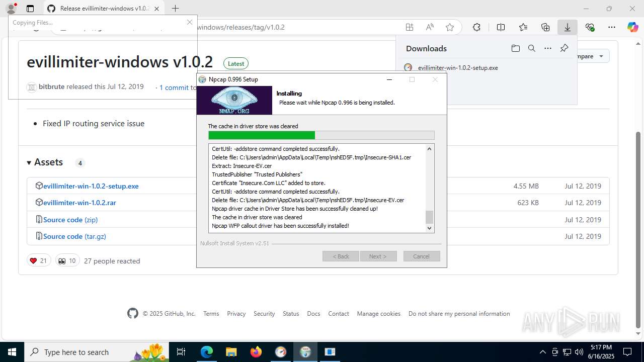Open the Terms footer link

[x=211, y=314]
